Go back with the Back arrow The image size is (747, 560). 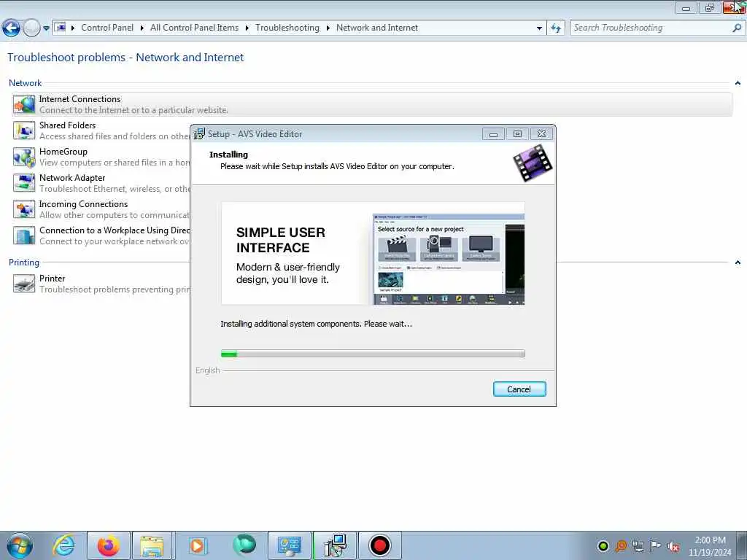pos(12,28)
